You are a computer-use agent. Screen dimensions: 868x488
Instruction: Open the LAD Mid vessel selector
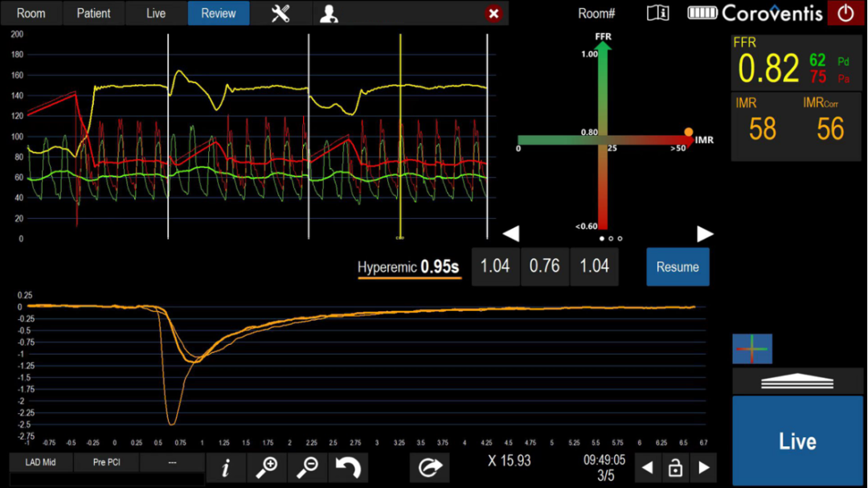pyautogui.click(x=40, y=463)
